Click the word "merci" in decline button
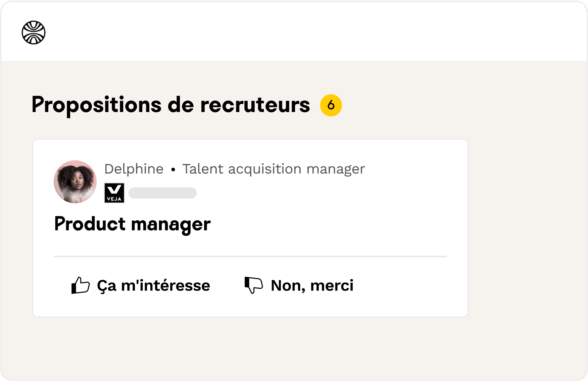This screenshot has height=381, width=588. [x=332, y=285]
